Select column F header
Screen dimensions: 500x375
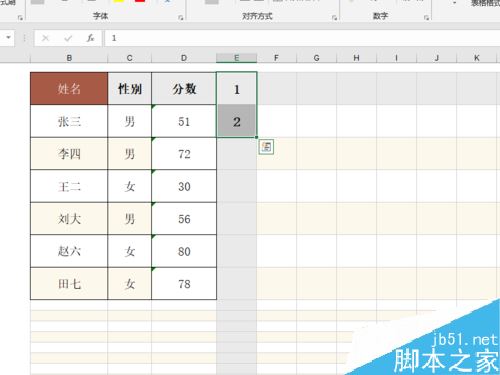coord(276,58)
